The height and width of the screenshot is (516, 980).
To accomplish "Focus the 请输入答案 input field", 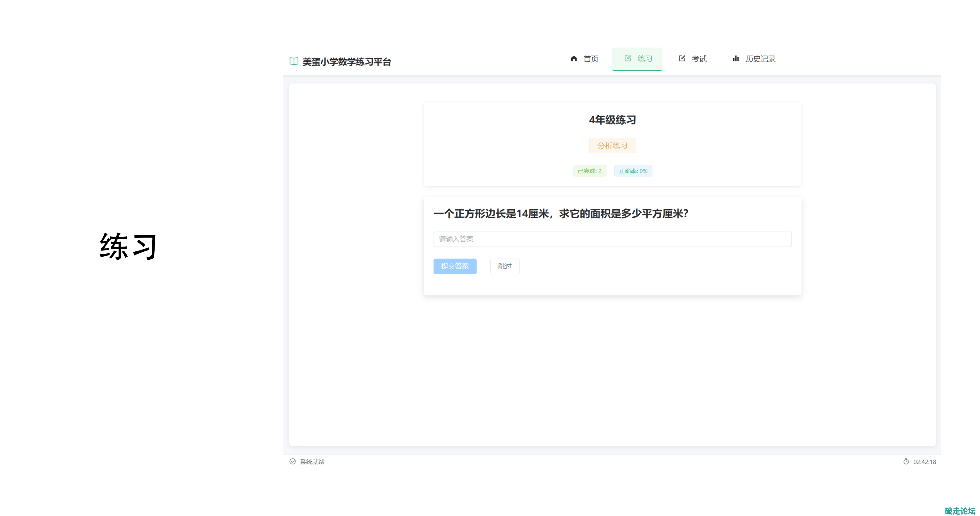I will 612,239.
